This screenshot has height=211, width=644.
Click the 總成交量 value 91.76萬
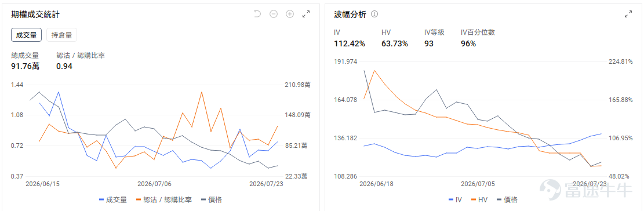(26, 66)
